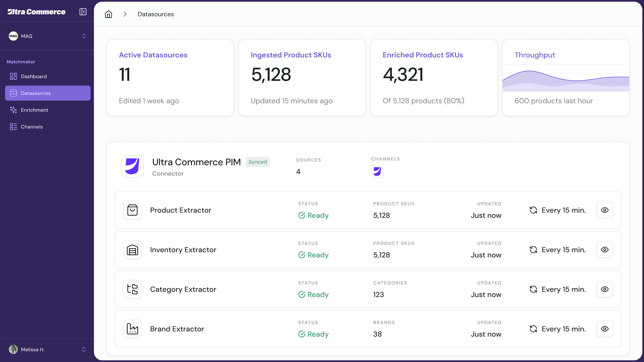This screenshot has width=644, height=362.
Task: Click the Datasources breadcrumb link
Action: click(156, 14)
